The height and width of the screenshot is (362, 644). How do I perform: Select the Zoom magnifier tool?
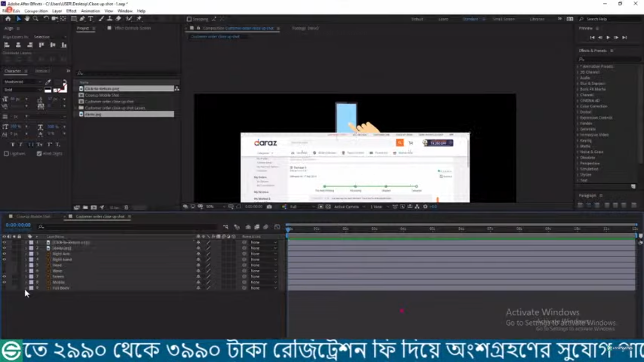click(35, 19)
